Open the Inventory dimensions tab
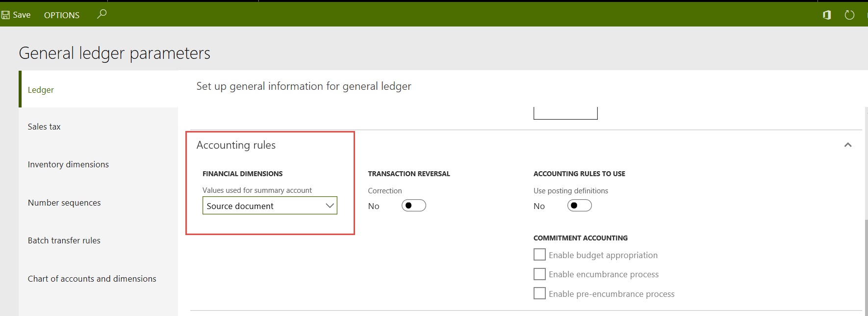This screenshot has height=316, width=868. (x=68, y=164)
